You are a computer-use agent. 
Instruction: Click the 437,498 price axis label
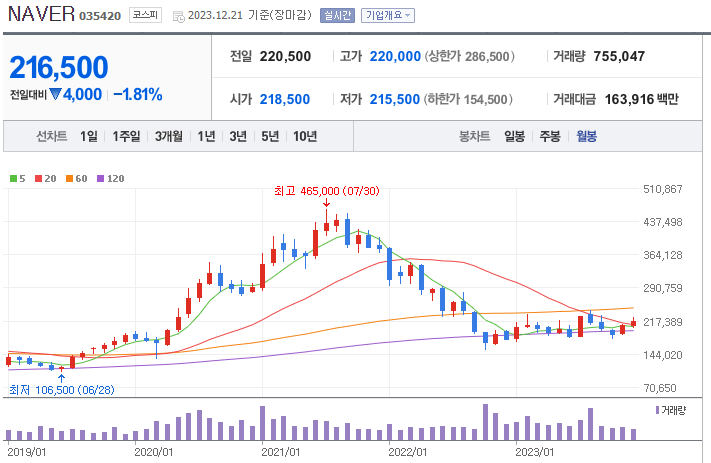(663, 222)
